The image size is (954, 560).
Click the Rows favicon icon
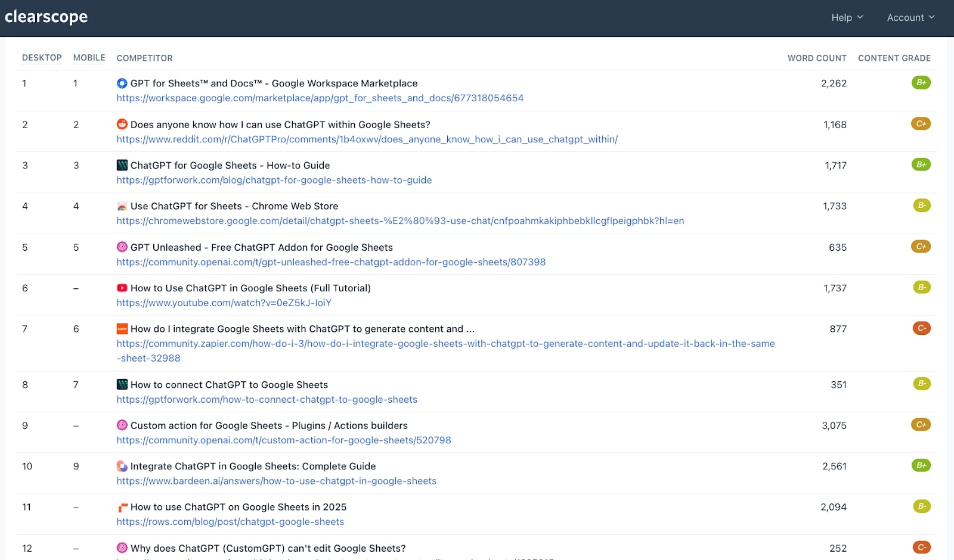(122, 508)
